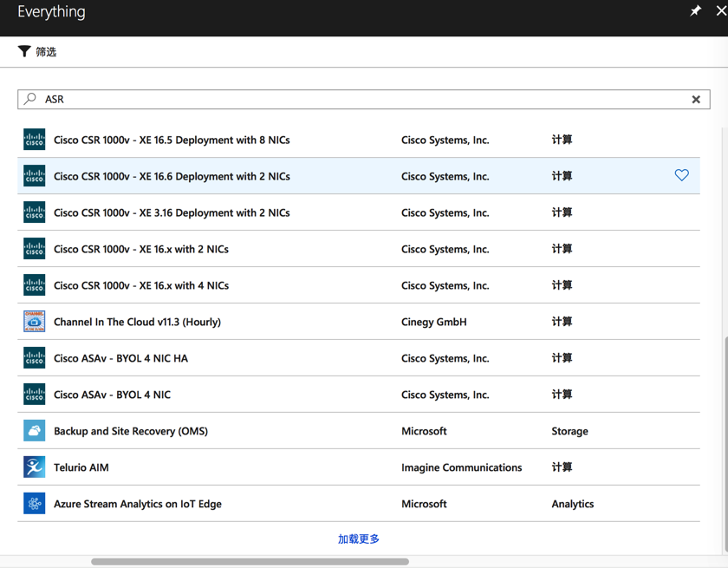Open Cisco CSR 1000v XE 16.5 with 8 NICs
The image size is (728, 568).
point(172,140)
